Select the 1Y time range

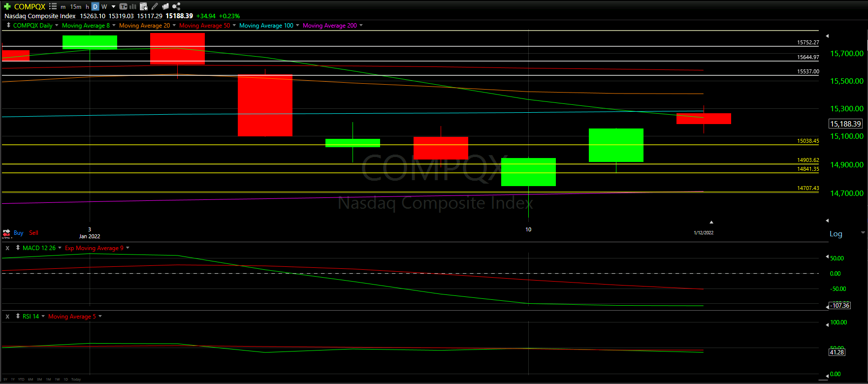tap(13, 380)
